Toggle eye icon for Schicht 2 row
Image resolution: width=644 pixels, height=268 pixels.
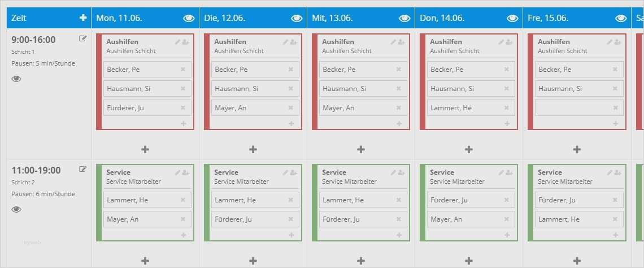(x=16, y=209)
